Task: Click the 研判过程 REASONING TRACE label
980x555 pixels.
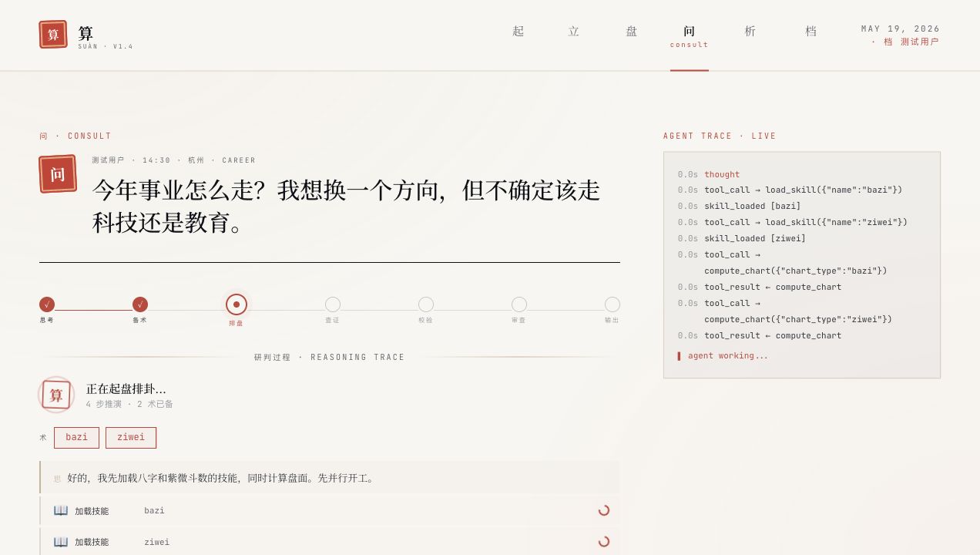Action: click(x=330, y=358)
